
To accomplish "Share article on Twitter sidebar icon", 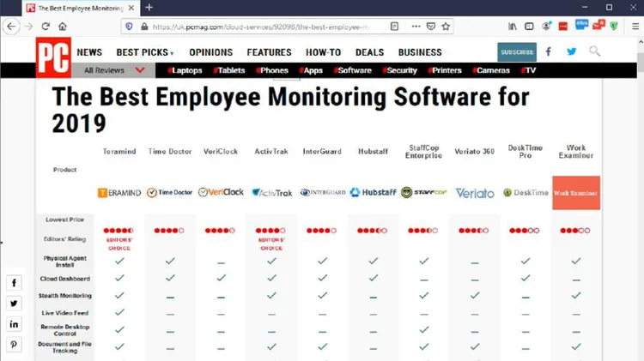I will (14, 304).
